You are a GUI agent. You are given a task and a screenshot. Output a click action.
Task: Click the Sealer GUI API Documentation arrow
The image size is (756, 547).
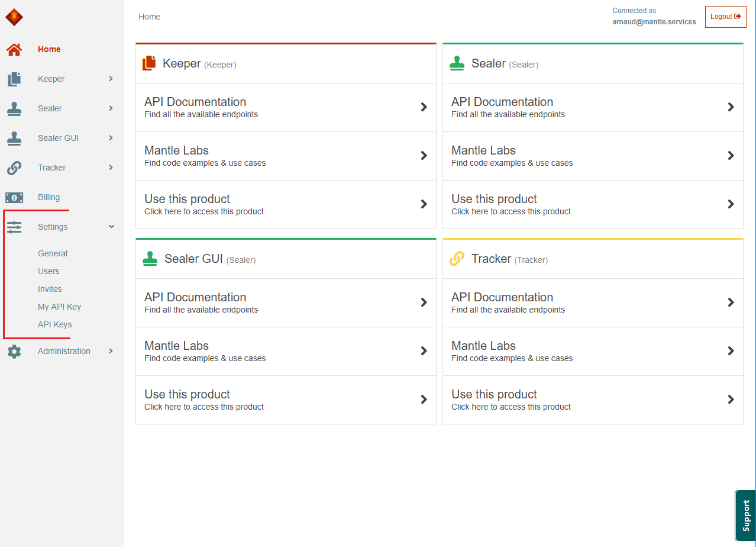click(424, 303)
